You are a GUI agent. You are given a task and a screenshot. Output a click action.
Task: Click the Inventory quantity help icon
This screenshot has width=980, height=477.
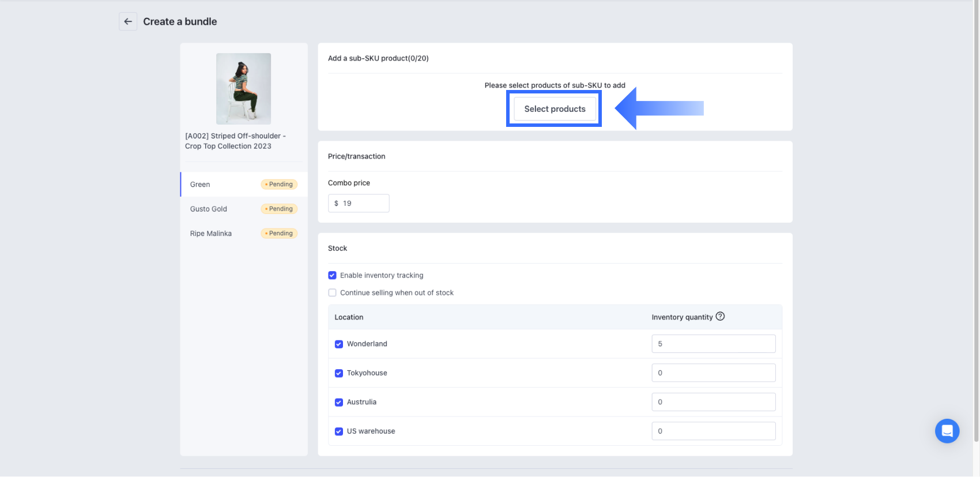(720, 317)
